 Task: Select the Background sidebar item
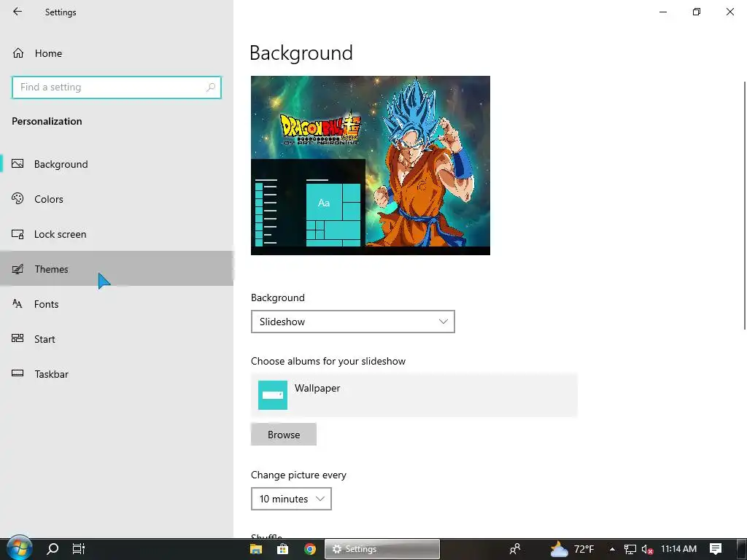117,164
